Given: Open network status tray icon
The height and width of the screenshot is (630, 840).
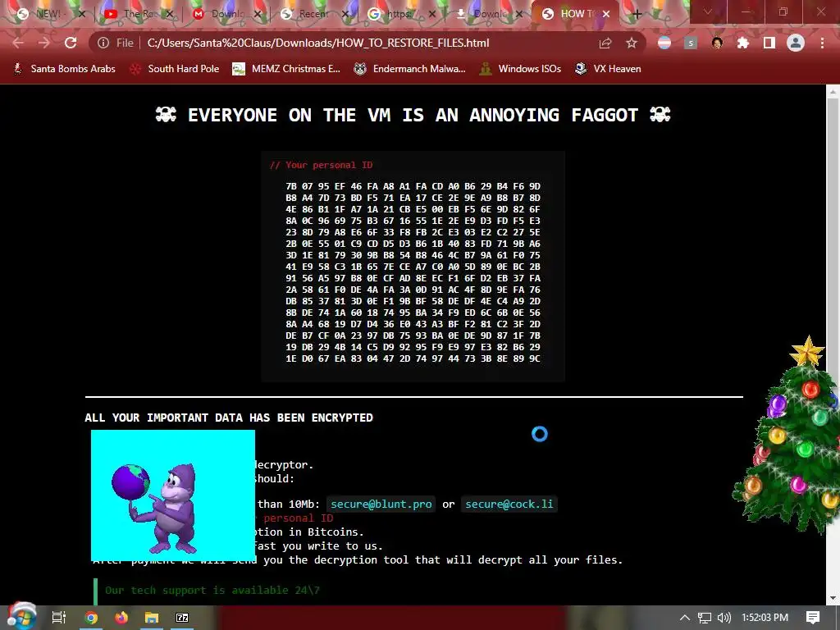Looking at the screenshot, I should [705, 618].
